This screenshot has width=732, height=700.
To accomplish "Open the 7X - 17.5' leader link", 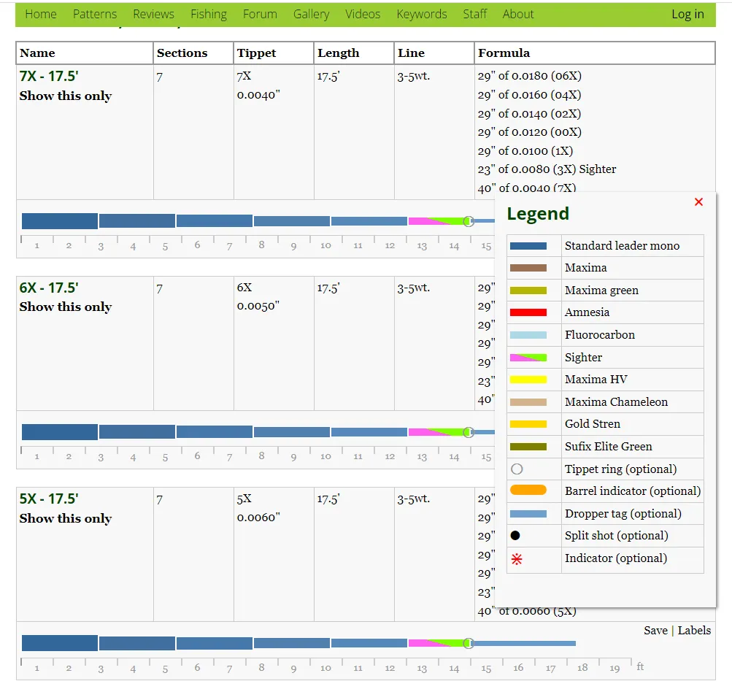I will (x=49, y=76).
